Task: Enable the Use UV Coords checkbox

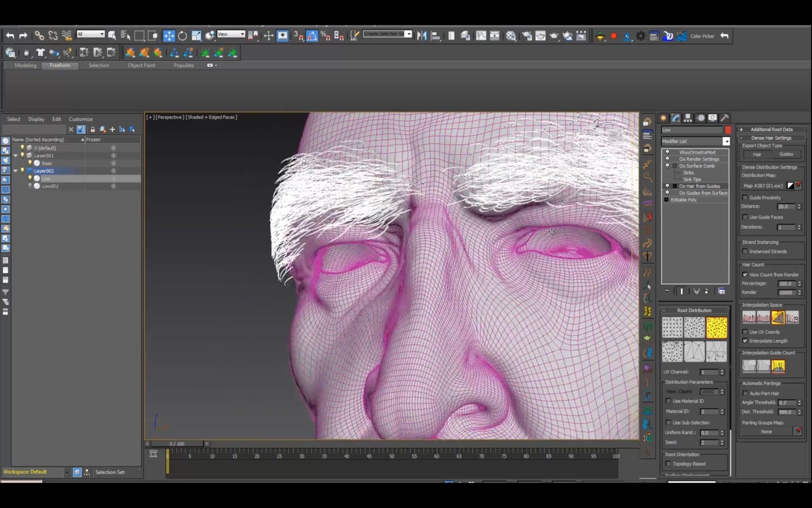Action: pyautogui.click(x=745, y=332)
